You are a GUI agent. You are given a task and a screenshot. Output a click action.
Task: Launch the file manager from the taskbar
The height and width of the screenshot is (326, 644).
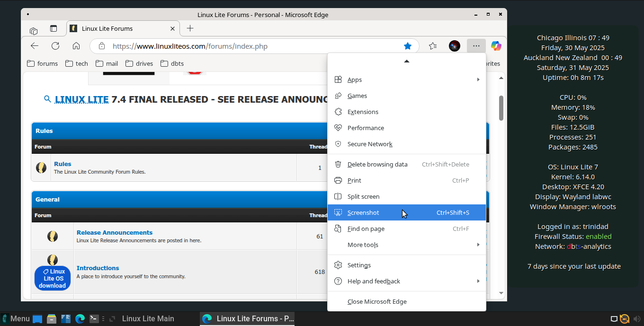coord(52,319)
